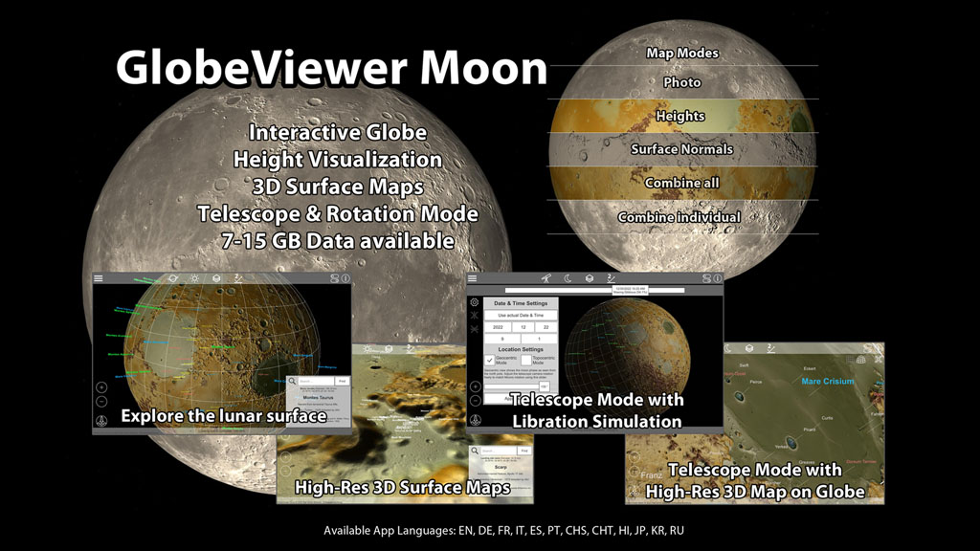980x551 pixels.
Task: Open hamburger menu in Libration Simulation screenshot
Action: coord(472,278)
